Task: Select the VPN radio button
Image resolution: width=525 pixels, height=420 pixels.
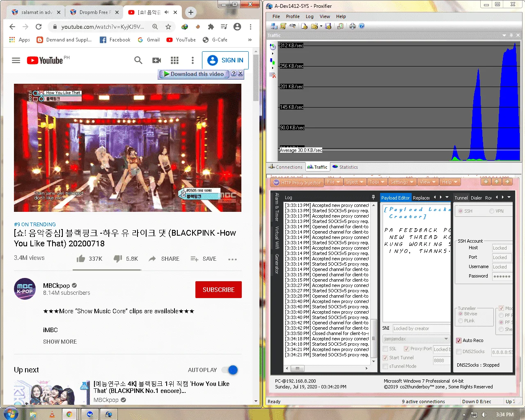Action: 492,211
